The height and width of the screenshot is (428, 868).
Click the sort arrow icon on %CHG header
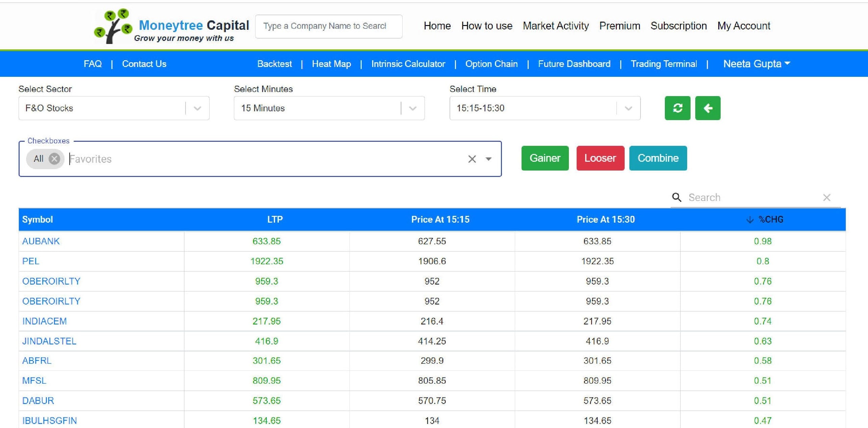coord(750,220)
